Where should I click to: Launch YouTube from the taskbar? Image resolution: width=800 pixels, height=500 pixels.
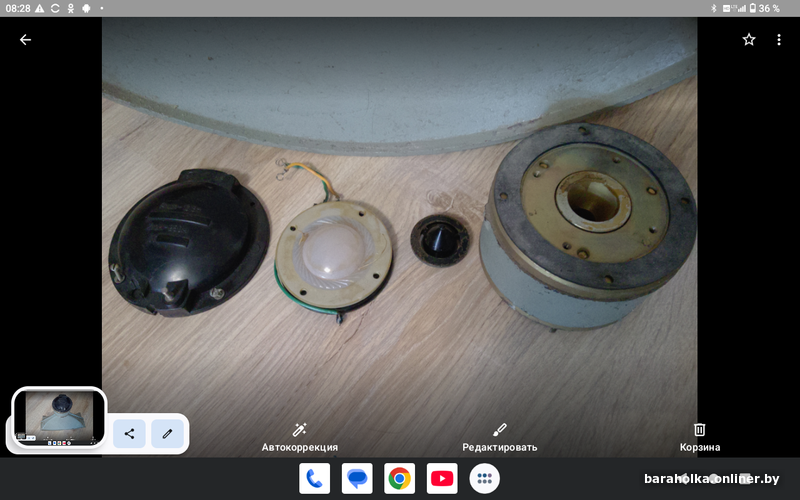tap(442, 479)
